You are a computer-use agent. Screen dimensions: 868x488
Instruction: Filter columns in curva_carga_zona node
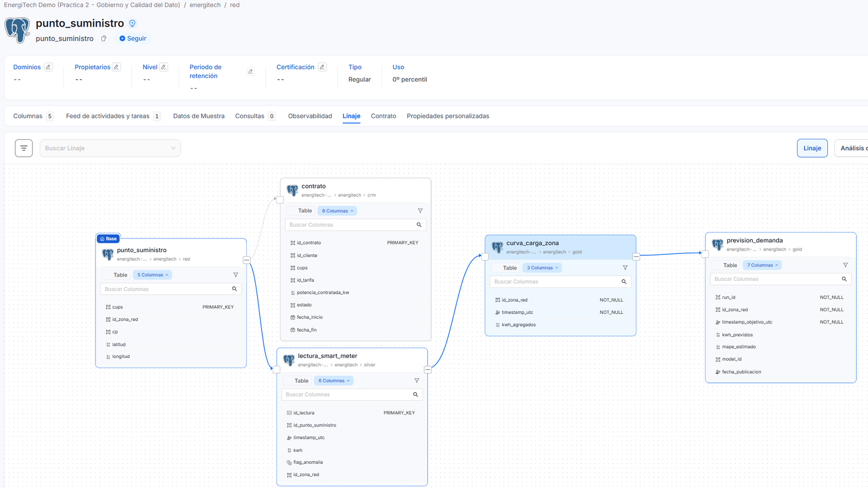tap(625, 268)
